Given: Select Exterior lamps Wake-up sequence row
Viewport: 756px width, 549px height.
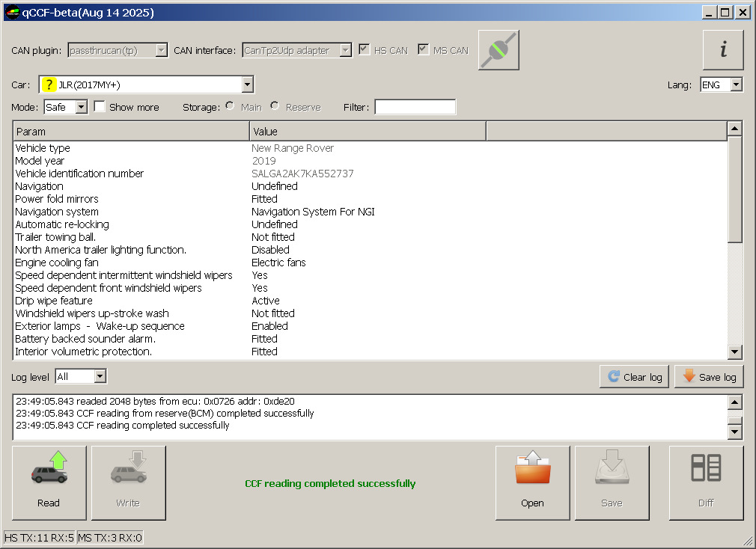Looking at the screenshot, I should point(371,326).
